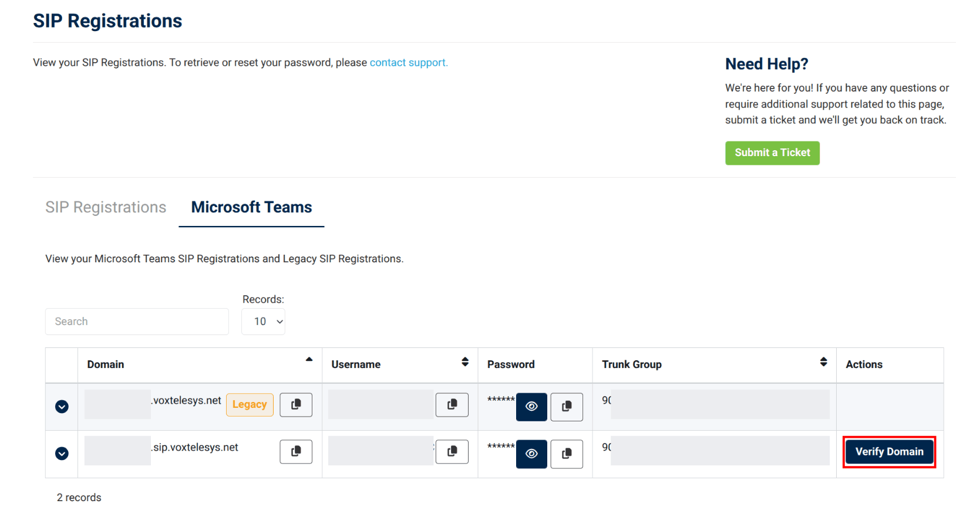Copy the sip.voxtelesys.net domain
Image resolution: width=980 pixels, height=517 pixels.
[x=296, y=451]
